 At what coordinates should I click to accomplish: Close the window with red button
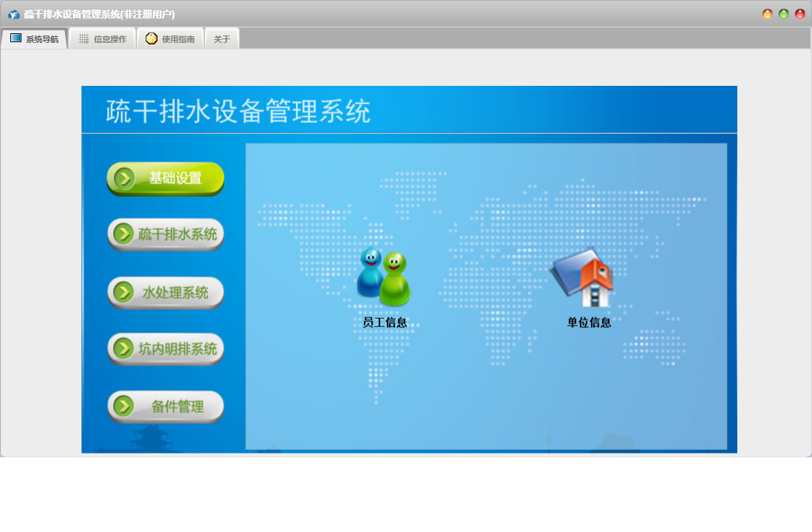pos(800,14)
